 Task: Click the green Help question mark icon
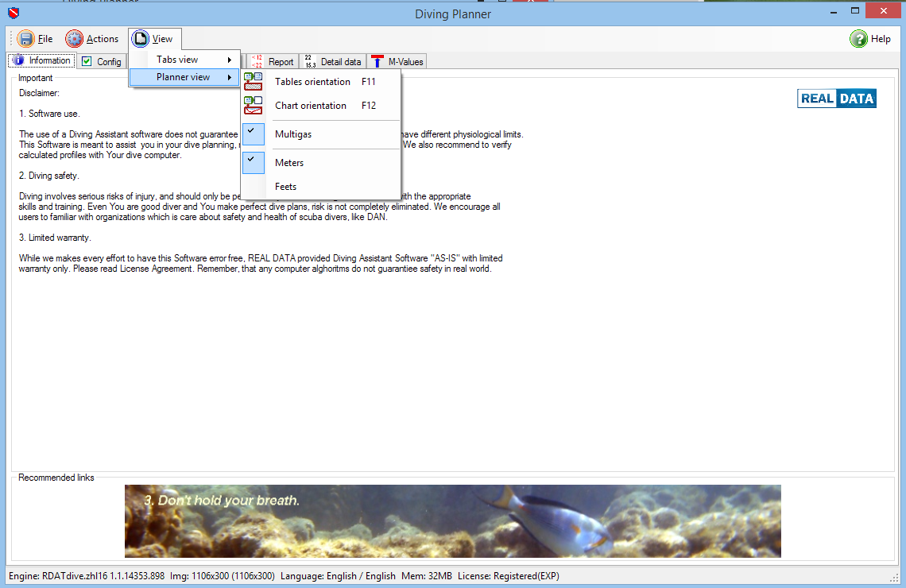tap(858, 39)
